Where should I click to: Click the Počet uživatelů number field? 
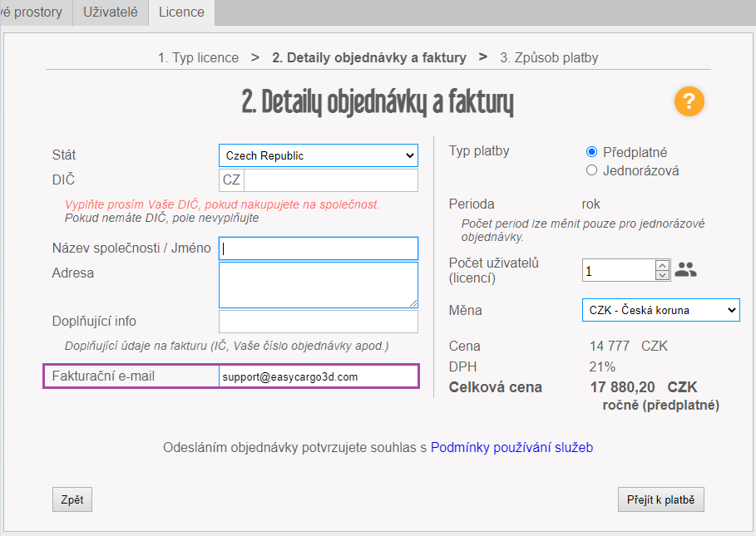tap(619, 271)
